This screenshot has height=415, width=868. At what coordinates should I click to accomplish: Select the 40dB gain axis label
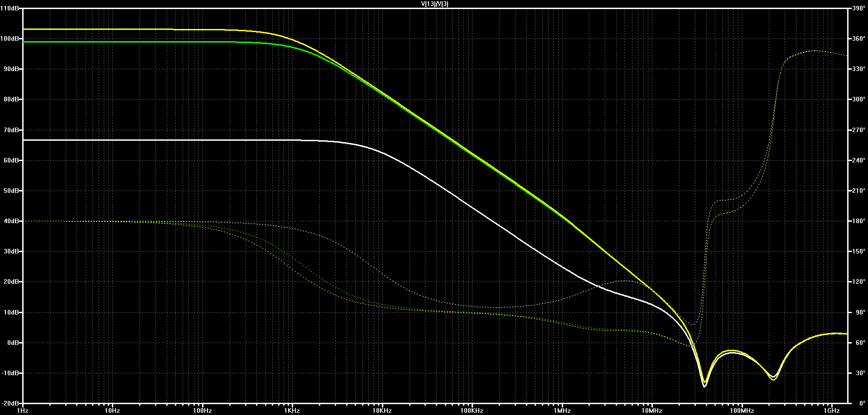(11, 221)
